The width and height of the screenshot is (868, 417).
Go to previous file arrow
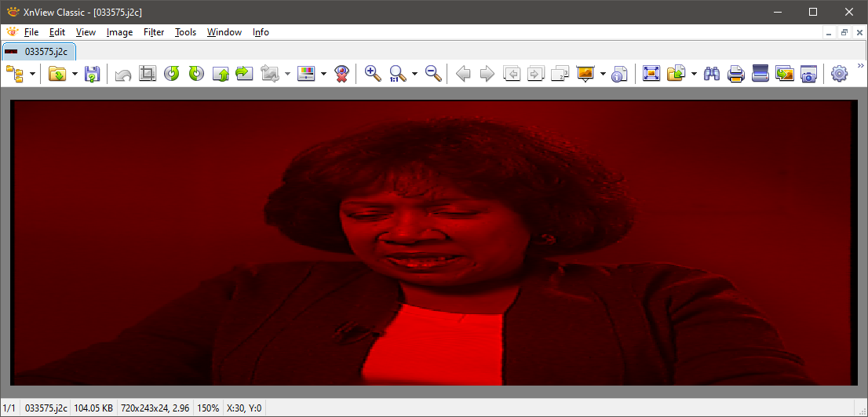[x=463, y=74]
